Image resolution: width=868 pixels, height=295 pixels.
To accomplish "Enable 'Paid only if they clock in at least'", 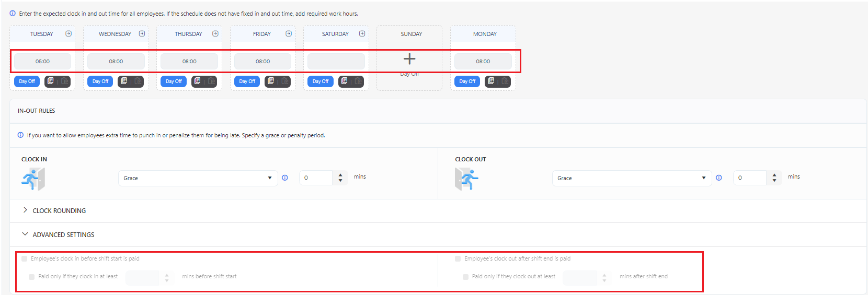I will click(x=32, y=277).
